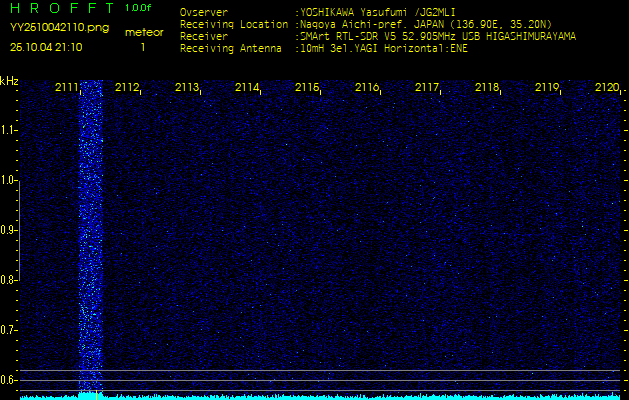Click the 2118 time marker
Image resolution: width=629 pixels, height=400 pixels.
point(487,88)
